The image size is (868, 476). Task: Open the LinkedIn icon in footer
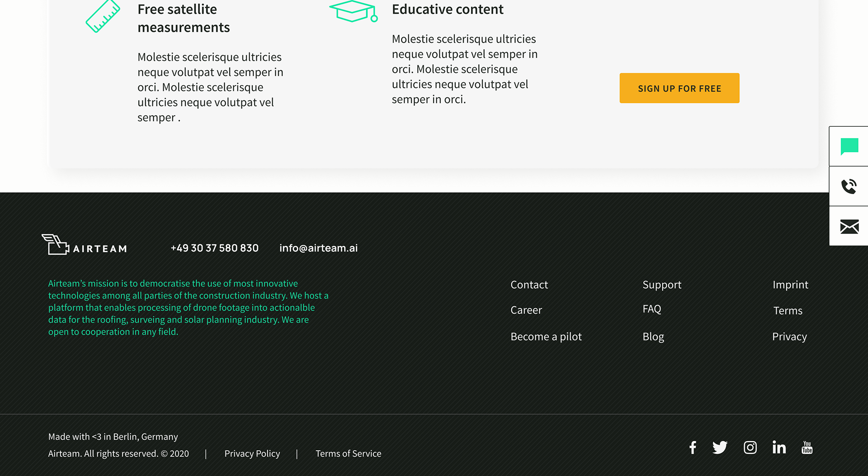779,447
